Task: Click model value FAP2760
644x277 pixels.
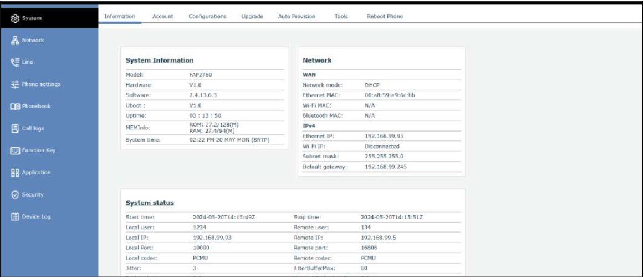Action: (x=201, y=75)
